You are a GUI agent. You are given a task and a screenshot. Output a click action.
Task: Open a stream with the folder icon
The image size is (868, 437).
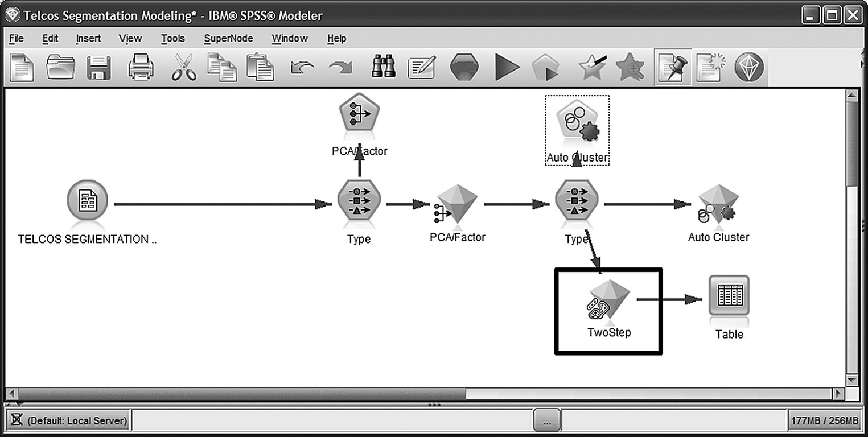tap(61, 68)
